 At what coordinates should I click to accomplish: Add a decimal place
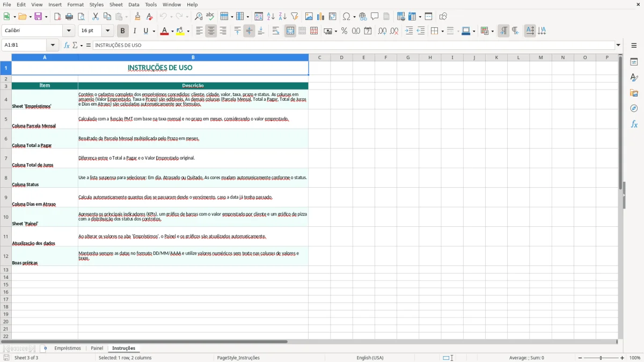pos(382,31)
